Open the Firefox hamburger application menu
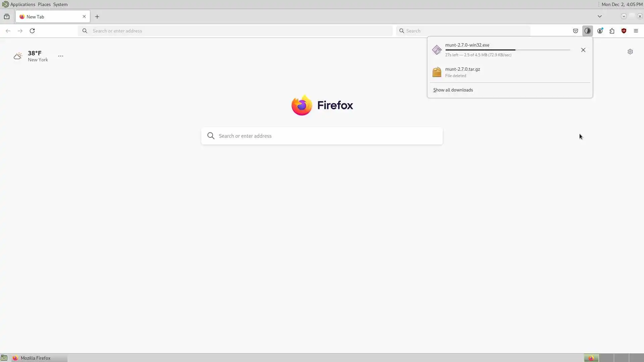Screen dimensions: 644x362 pyautogui.click(x=636, y=31)
